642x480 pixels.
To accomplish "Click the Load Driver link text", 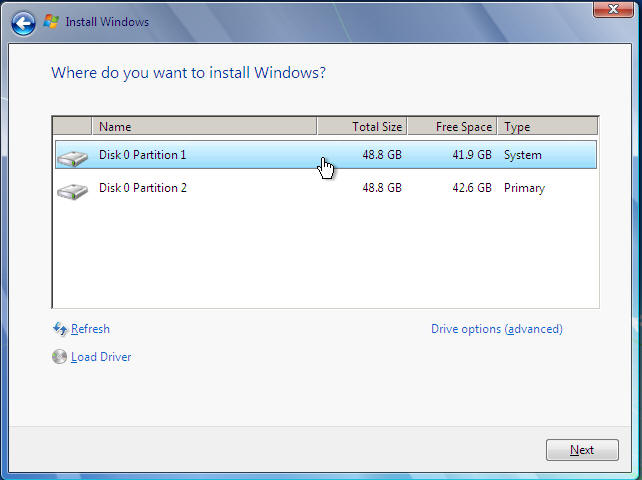I will tap(101, 357).
